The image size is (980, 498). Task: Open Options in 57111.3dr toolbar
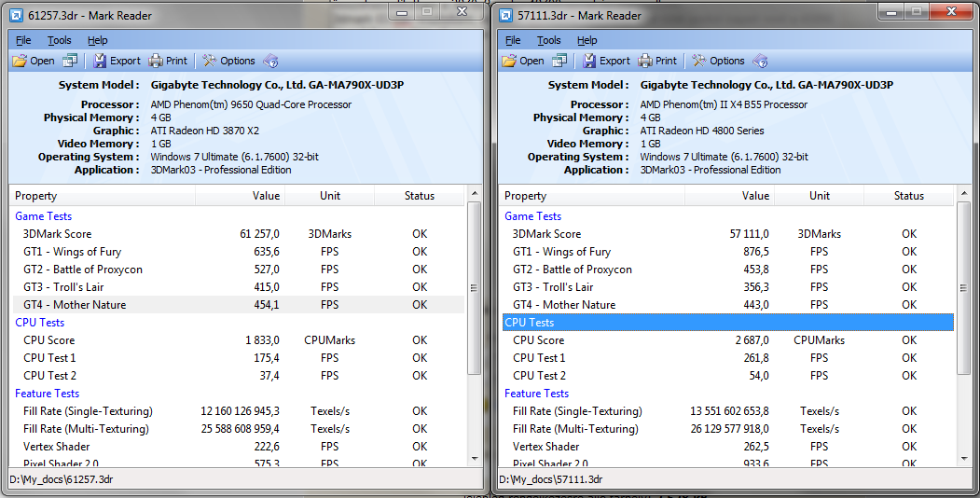point(718,61)
